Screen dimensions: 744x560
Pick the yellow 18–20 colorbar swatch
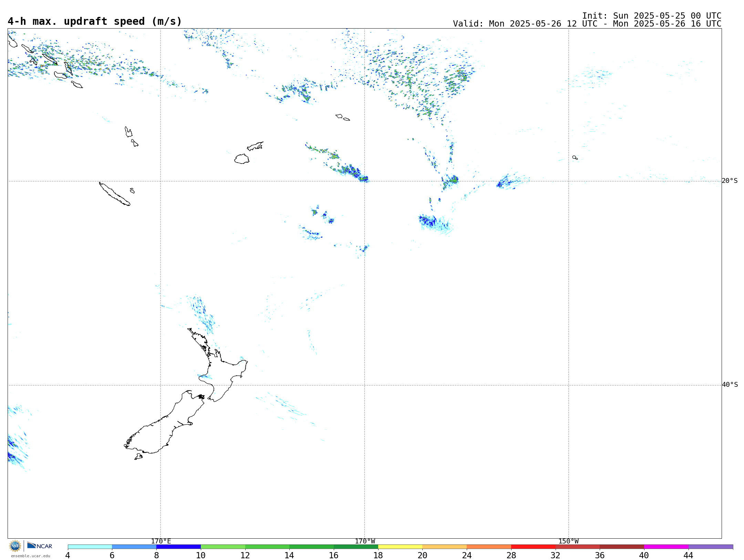pyautogui.click(x=400, y=547)
